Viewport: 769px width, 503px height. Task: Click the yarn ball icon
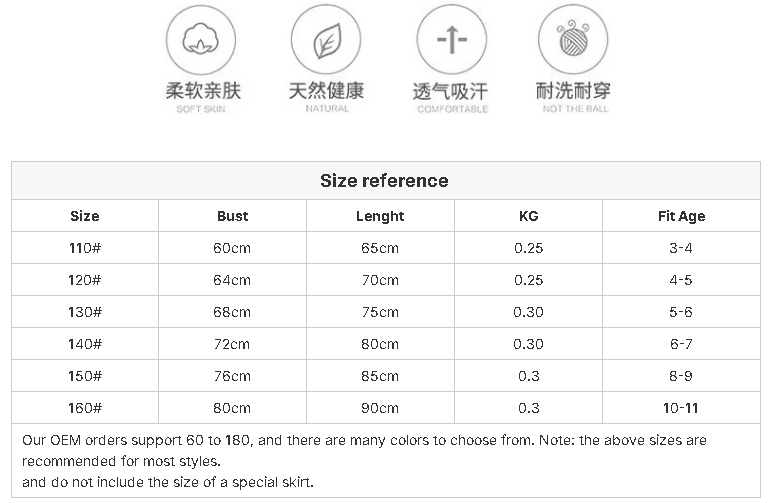pyautogui.click(x=573, y=40)
